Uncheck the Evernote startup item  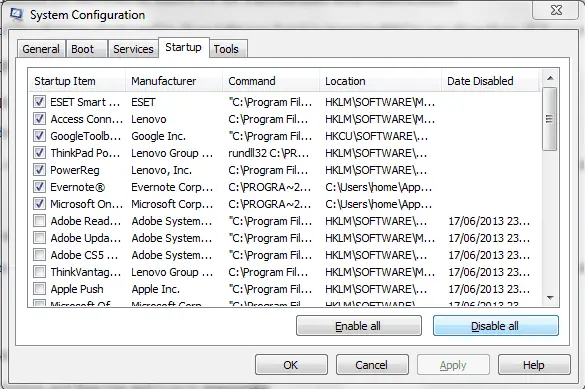coord(39,187)
